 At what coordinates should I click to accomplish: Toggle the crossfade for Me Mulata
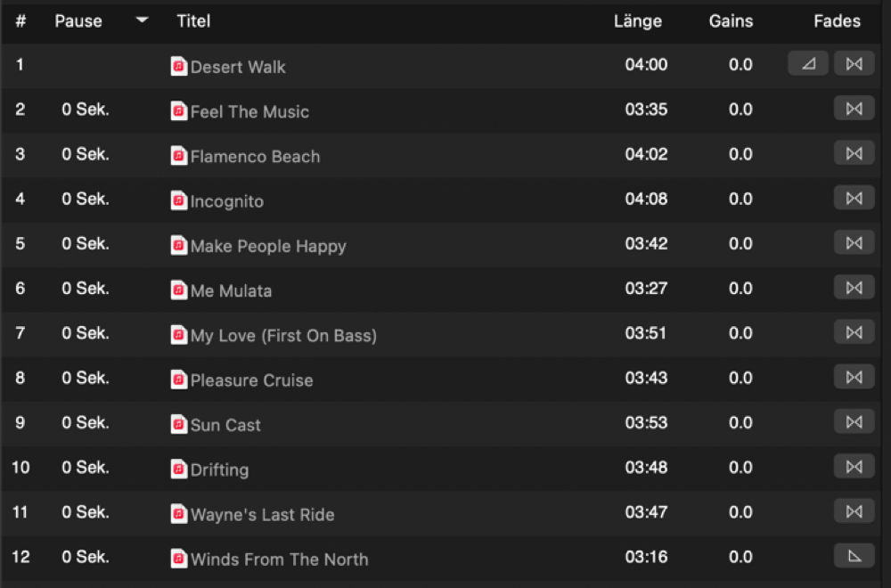click(853, 287)
